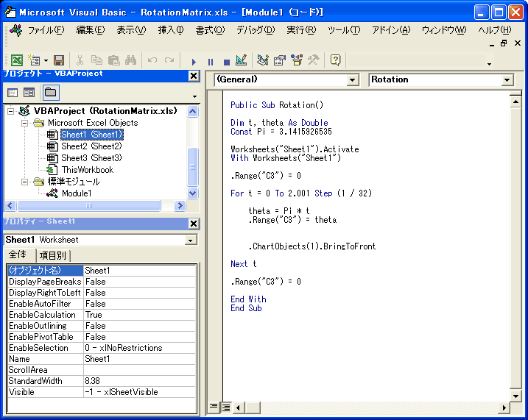Click the Copy toolbar icon
The height and width of the screenshot is (420, 528).
coord(96,60)
